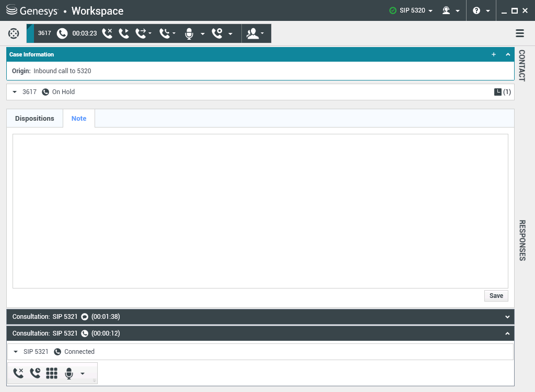Mute microphone in the main call toolbar
This screenshot has width=535, height=392.
point(190,34)
